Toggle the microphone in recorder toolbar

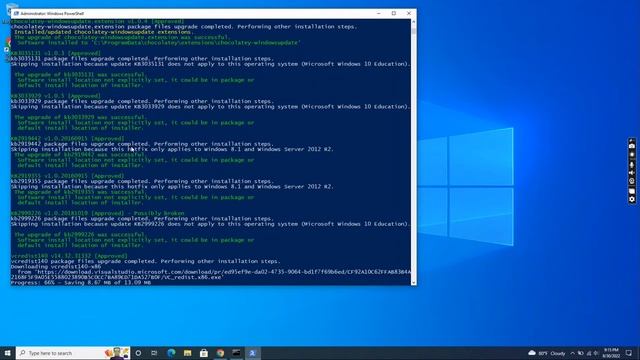point(632,164)
